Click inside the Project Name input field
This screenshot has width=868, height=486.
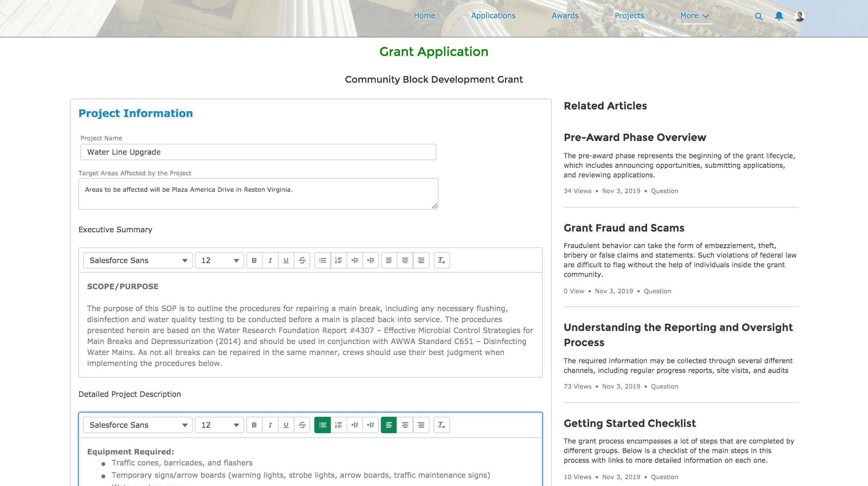point(258,152)
